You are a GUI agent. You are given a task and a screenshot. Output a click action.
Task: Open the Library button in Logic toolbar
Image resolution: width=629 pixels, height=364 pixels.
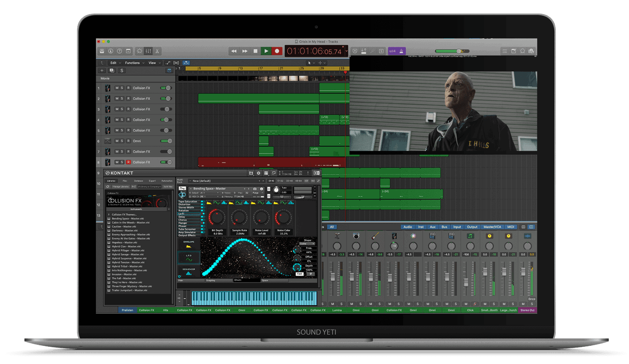(102, 51)
